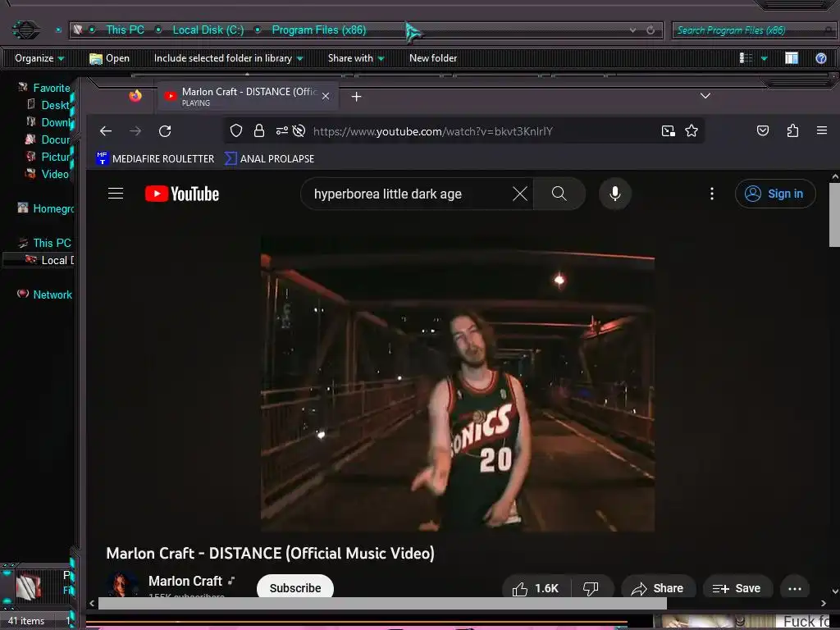Open the YouTube guide hamburger menu

[116, 194]
